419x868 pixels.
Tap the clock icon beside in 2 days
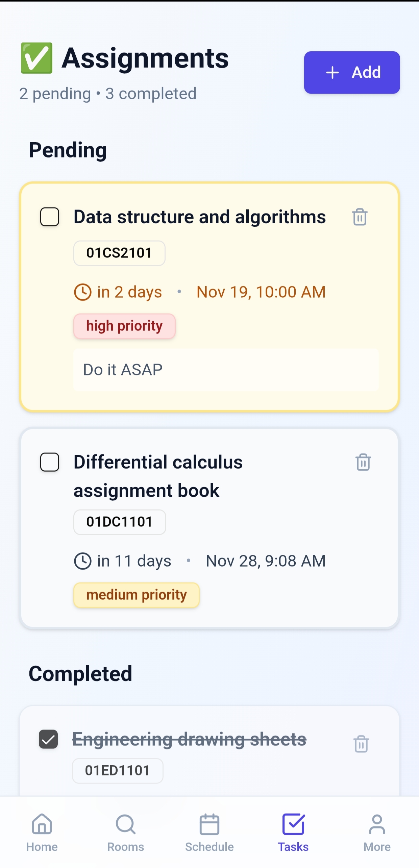[83, 292]
